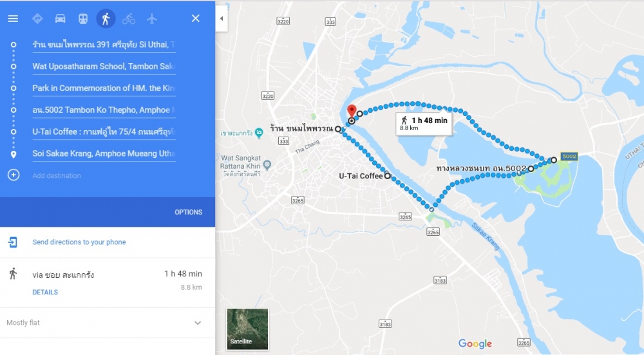Switch to transit directions mode

83,19
